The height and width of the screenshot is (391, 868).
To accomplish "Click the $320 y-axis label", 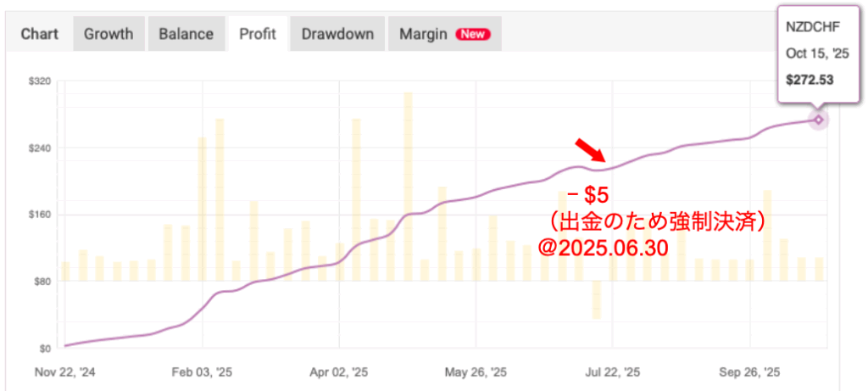I will [40, 81].
